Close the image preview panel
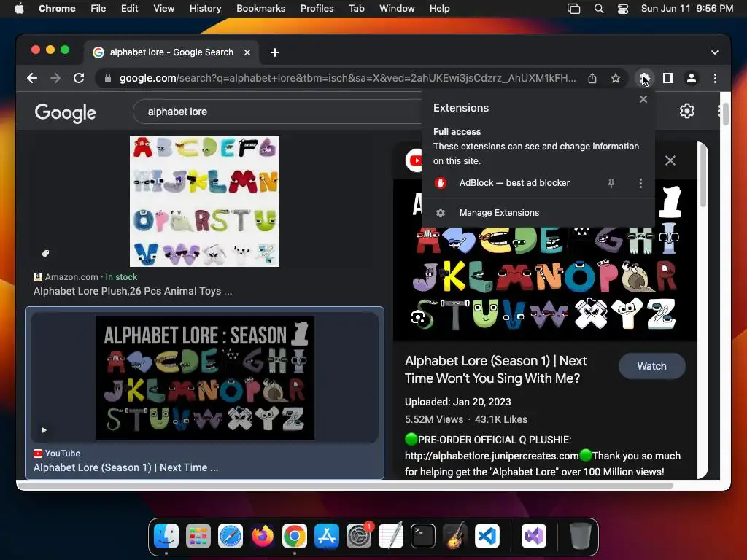Image resolution: width=747 pixels, height=560 pixels. [670, 160]
